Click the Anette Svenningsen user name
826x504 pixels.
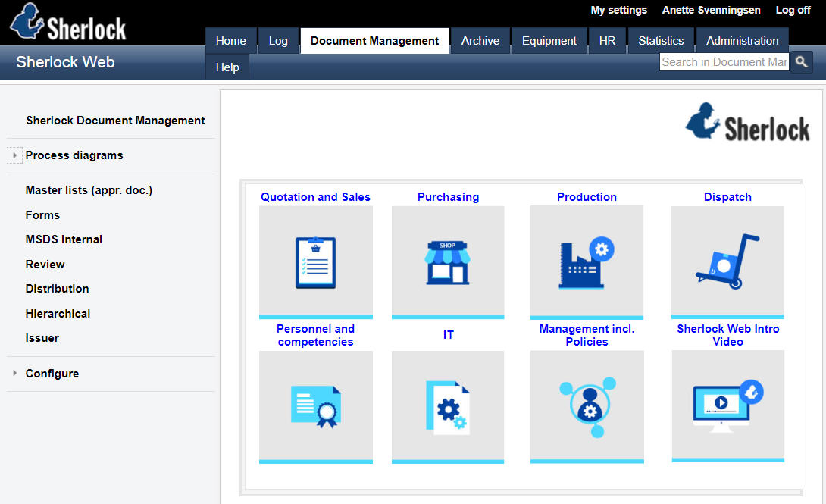pyautogui.click(x=711, y=10)
